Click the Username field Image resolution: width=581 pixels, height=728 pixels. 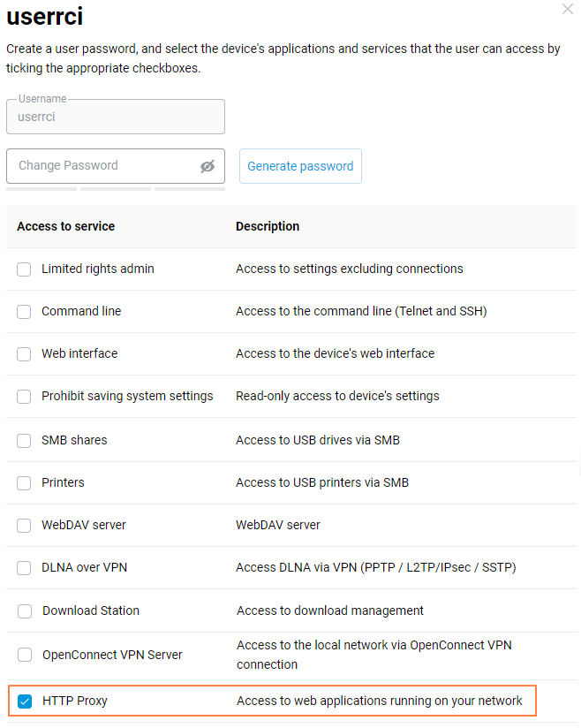(115, 117)
